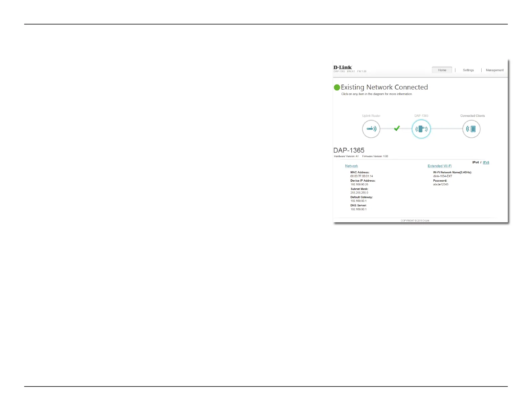
Task: Click the D-Link logo
Action: [343, 67]
